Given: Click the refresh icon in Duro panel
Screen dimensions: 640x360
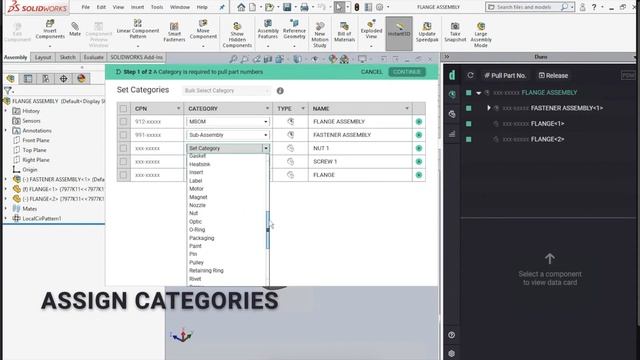Looking at the screenshot, I should click(470, 76).
